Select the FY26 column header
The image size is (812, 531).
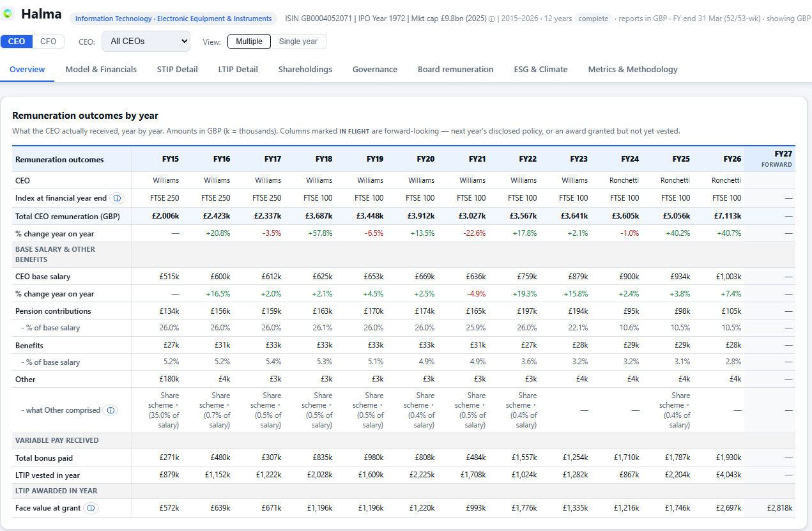[733, 158]
